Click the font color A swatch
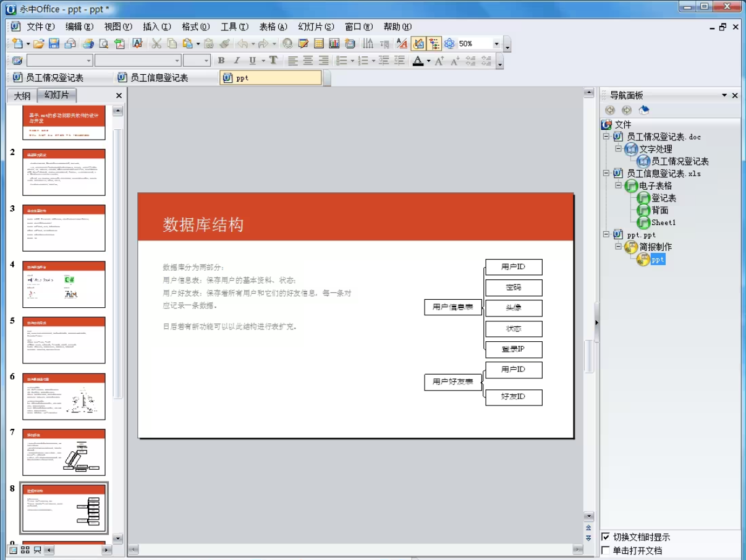The image size is (746, 560). click(418, 61)
